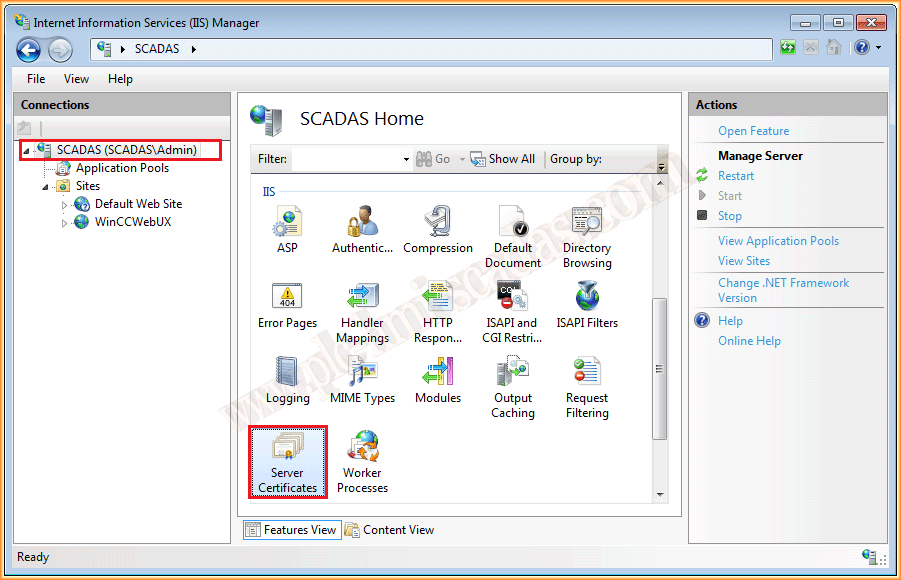
Task: Expand the WinCCWebUX site node
Action: click(65, 223)
